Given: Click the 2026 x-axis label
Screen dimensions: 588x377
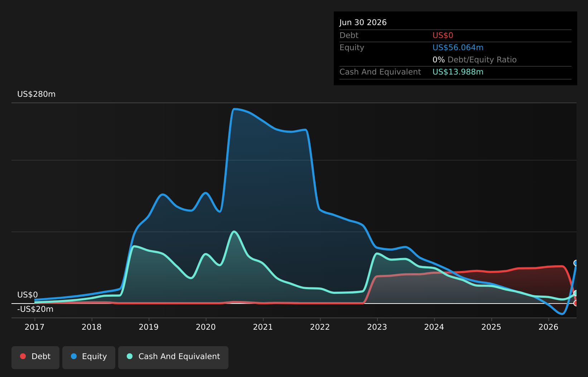Looking at the screenshot, I should coord(549,327).
